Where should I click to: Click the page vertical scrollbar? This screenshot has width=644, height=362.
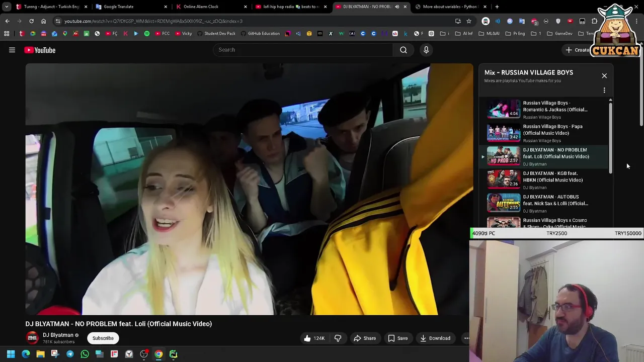641,85
